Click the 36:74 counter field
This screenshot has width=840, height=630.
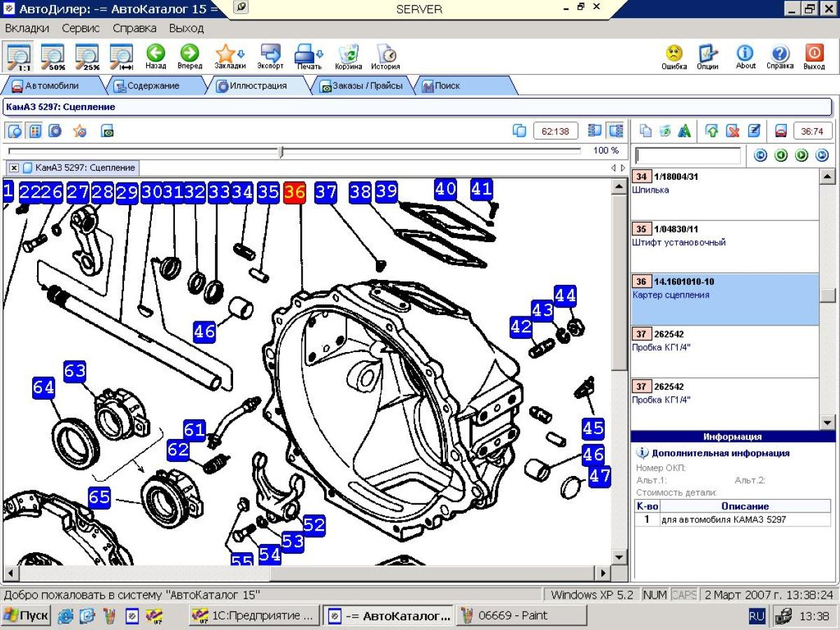[812, 131]
